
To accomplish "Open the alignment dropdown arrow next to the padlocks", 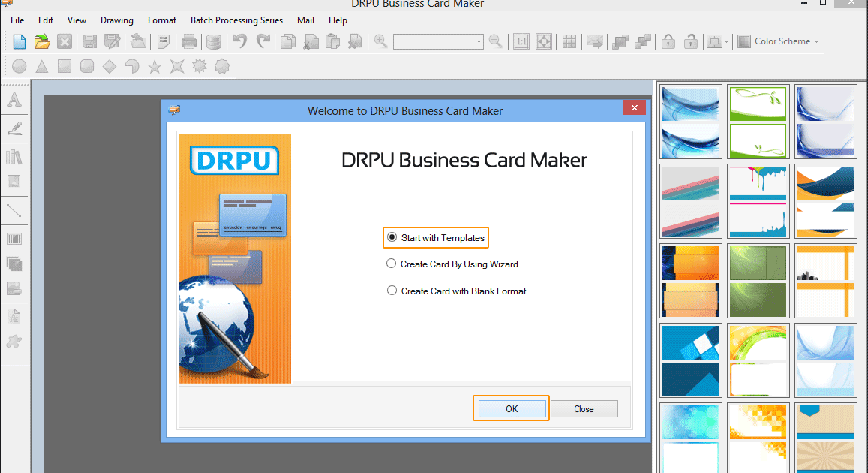I will coord(726,41).
